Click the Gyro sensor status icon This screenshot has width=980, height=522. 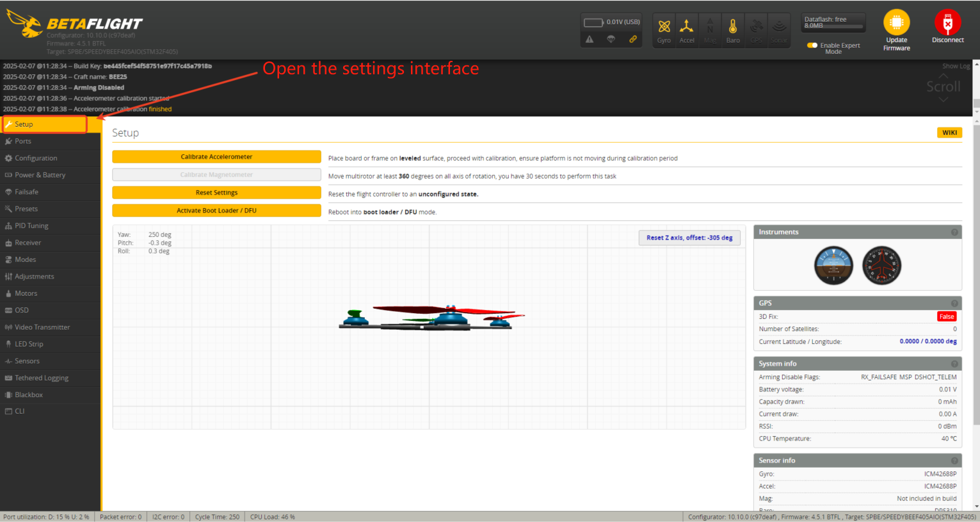664,31
